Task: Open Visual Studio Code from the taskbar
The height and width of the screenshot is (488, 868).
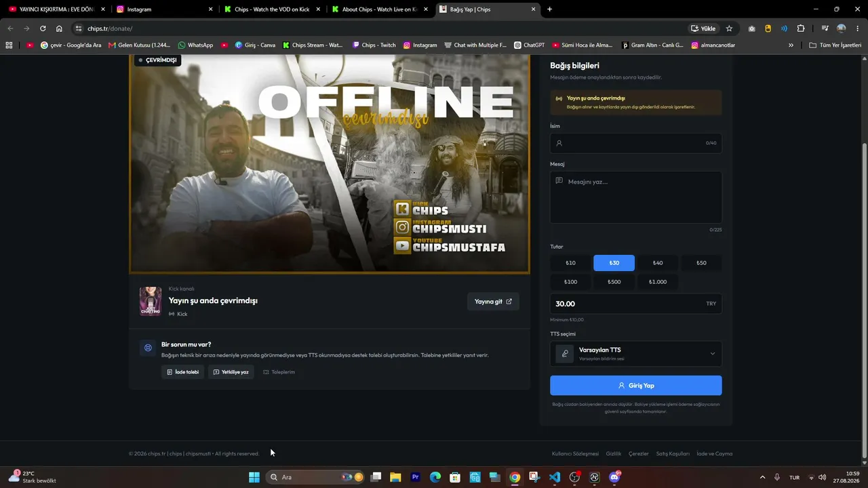Action: point(555,477)
